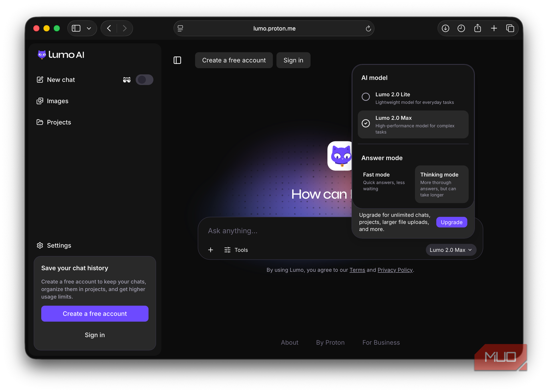Click the purple Upgrade button
Image resolution: width=548 pixels, height=392 pixels.
tap(452, 222)
